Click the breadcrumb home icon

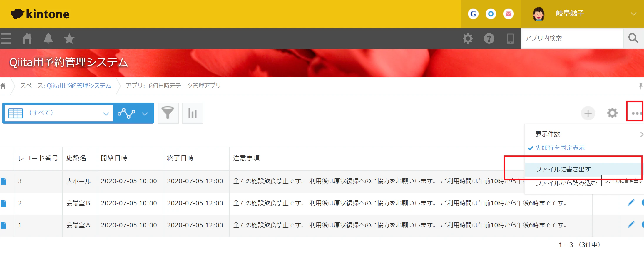3,86
